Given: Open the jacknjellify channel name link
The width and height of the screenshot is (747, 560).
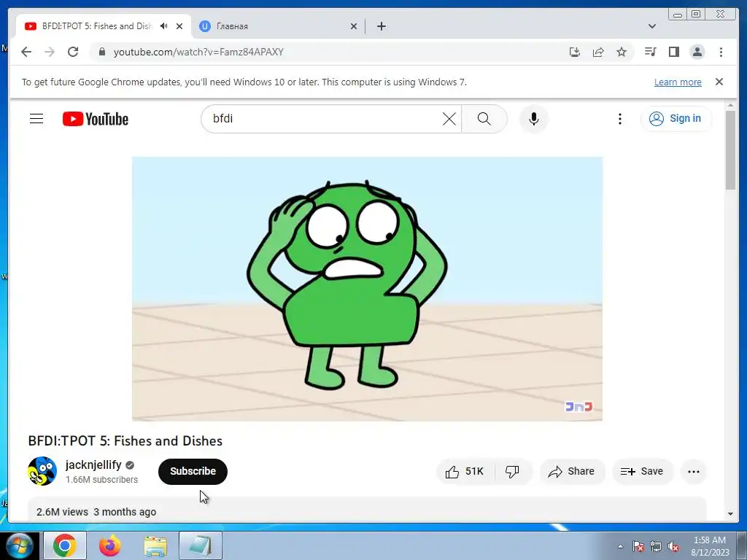Looking at the screenshot, I should pos(93,464).
